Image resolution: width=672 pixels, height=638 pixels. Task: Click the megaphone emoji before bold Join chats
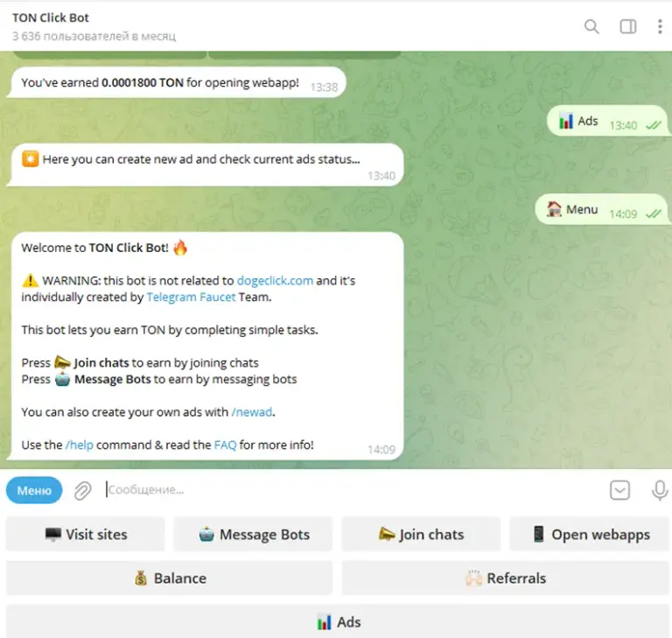pos(62,362)
